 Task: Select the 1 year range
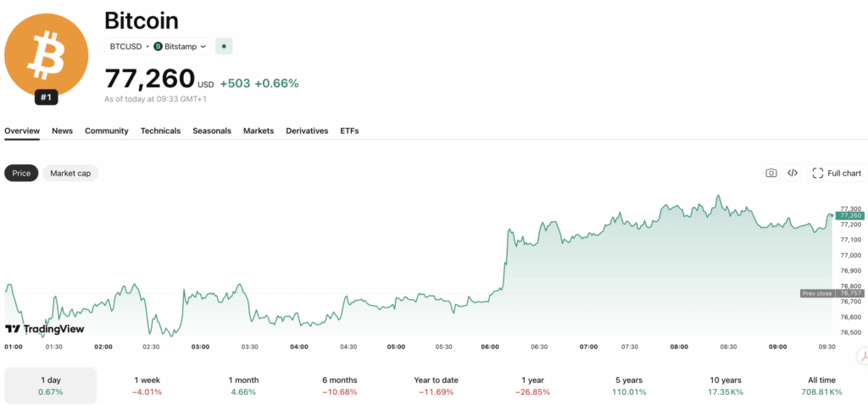pos(532,386)
